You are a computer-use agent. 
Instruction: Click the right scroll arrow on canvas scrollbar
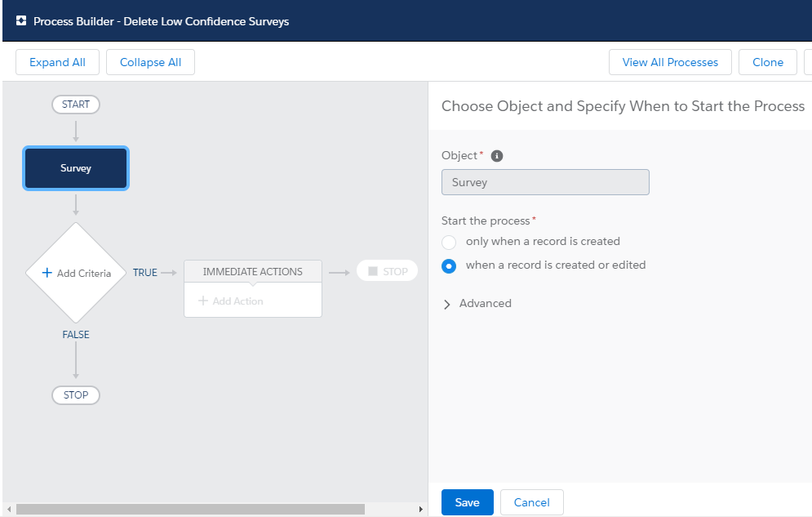click(420, 509)
